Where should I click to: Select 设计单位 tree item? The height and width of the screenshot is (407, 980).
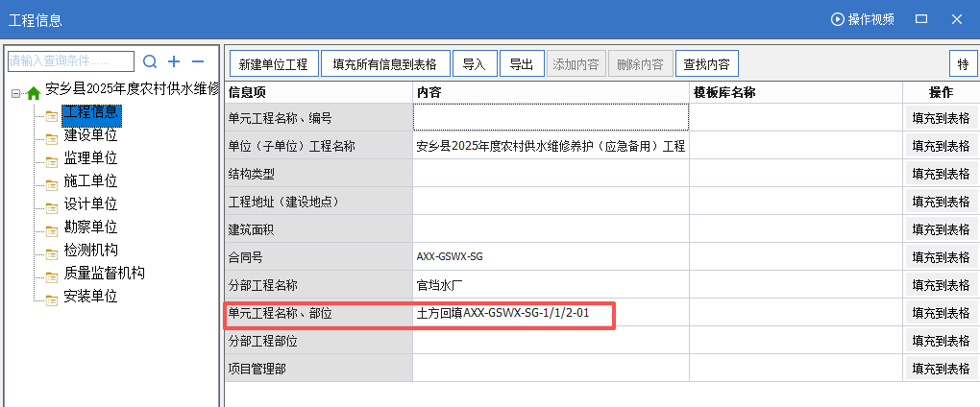tap(90, 204)
